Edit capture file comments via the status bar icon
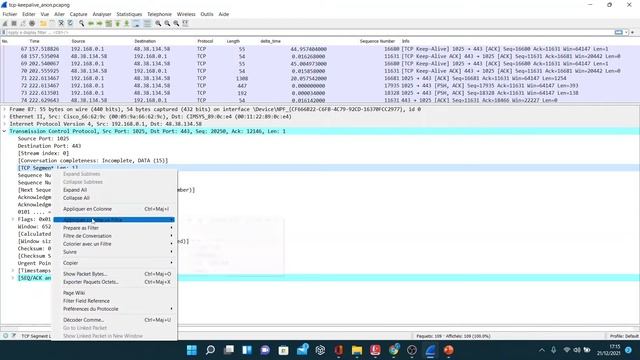This screenshot has width=640, height=360. [x=13, y=336]
